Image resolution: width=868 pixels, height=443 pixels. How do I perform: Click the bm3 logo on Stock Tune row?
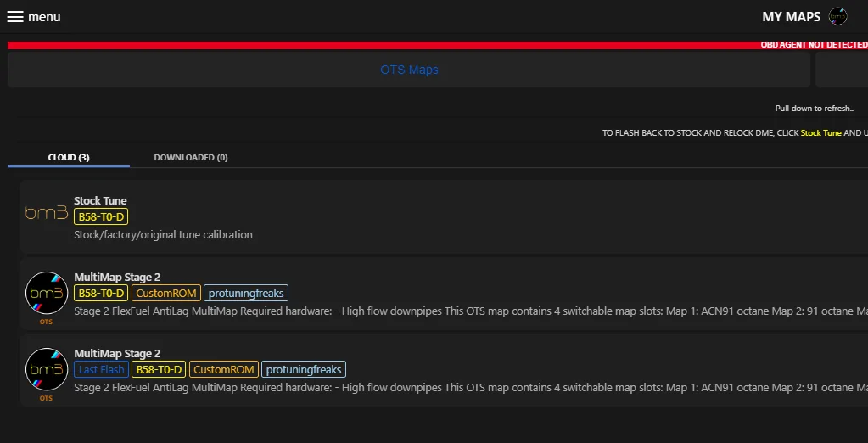(x=47, y=213)
